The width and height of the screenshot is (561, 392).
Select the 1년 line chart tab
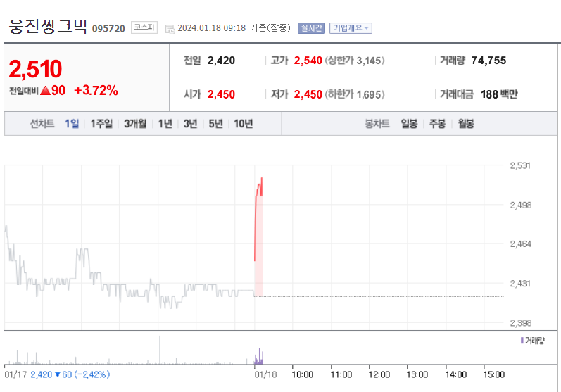click(x=165, y=124)
